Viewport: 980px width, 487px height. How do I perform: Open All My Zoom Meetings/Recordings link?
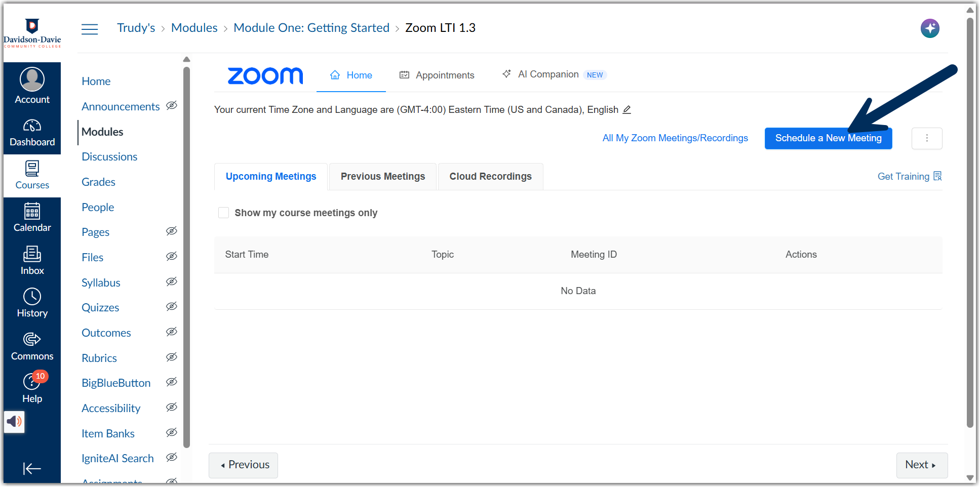click(x=675, y=138)
